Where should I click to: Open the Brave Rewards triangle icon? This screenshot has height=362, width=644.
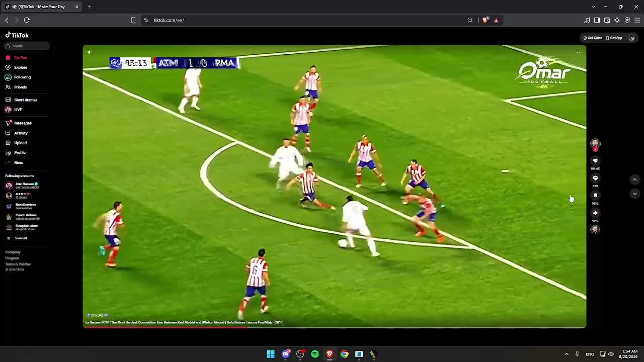[x=496, y=20]
